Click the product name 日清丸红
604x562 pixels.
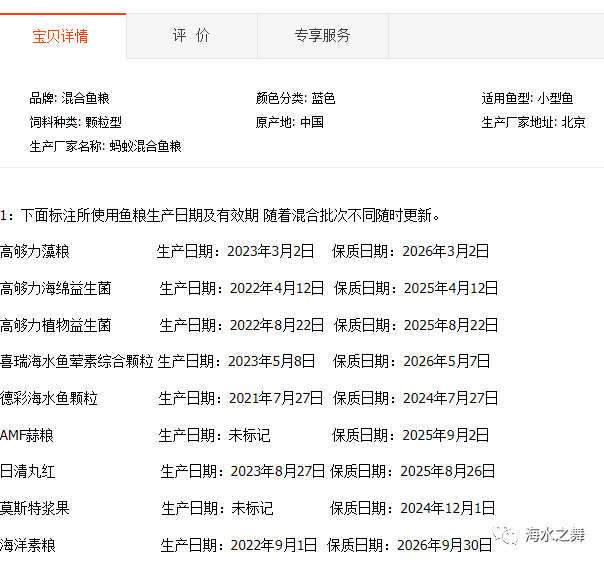click(28, 471)
